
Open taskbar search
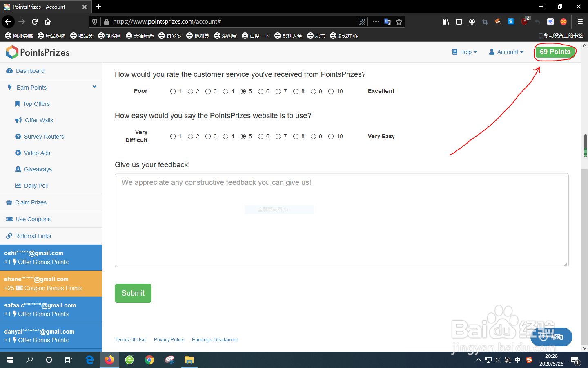[x=29, y=360]
